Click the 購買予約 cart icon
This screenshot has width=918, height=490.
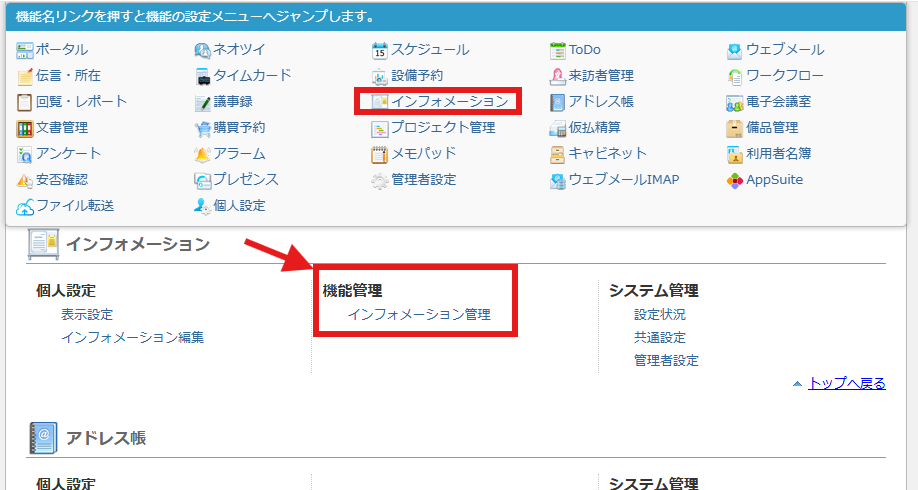click(x=203, y=128)
